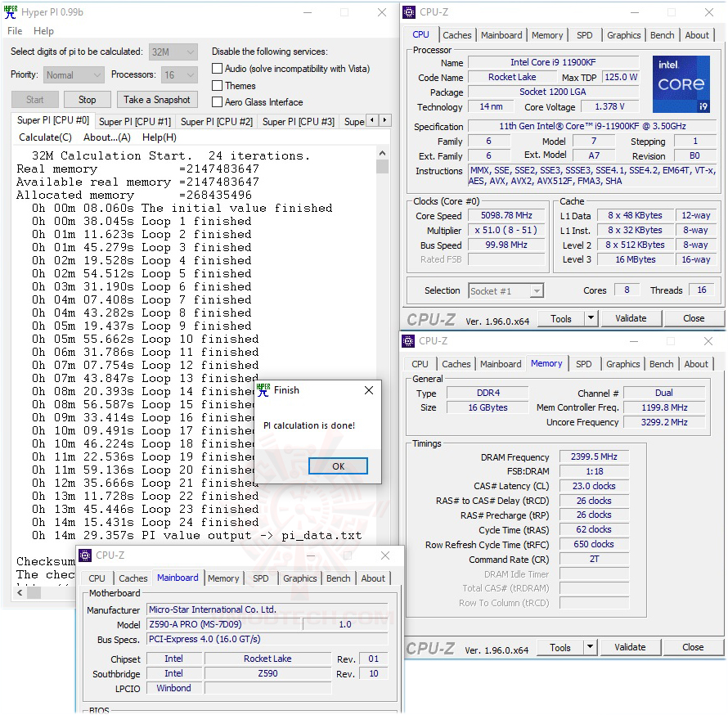
Task: Switch to CPU tab in Memory CPU-Z window
Action: click(420, 365)
